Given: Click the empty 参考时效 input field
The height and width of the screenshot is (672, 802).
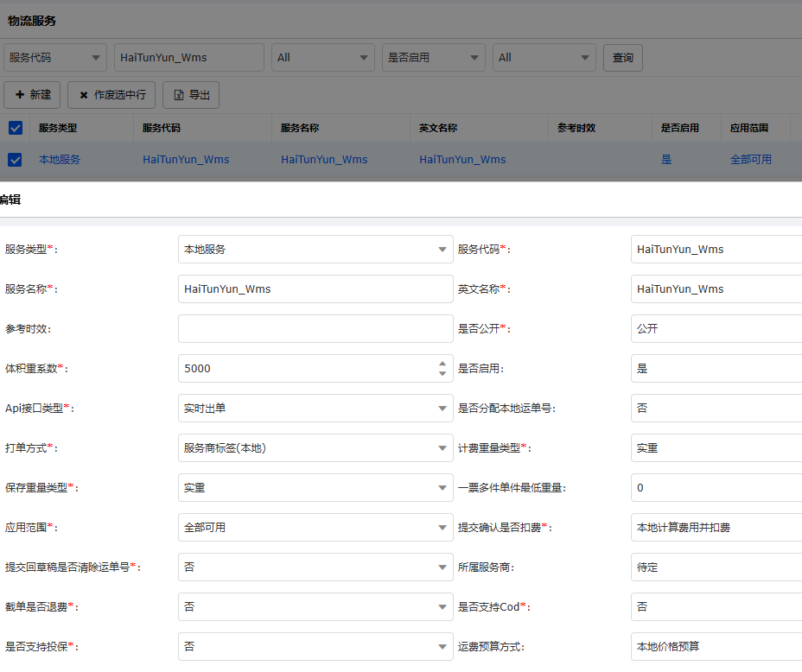Looking at the screenshot, I should [315, 328].
